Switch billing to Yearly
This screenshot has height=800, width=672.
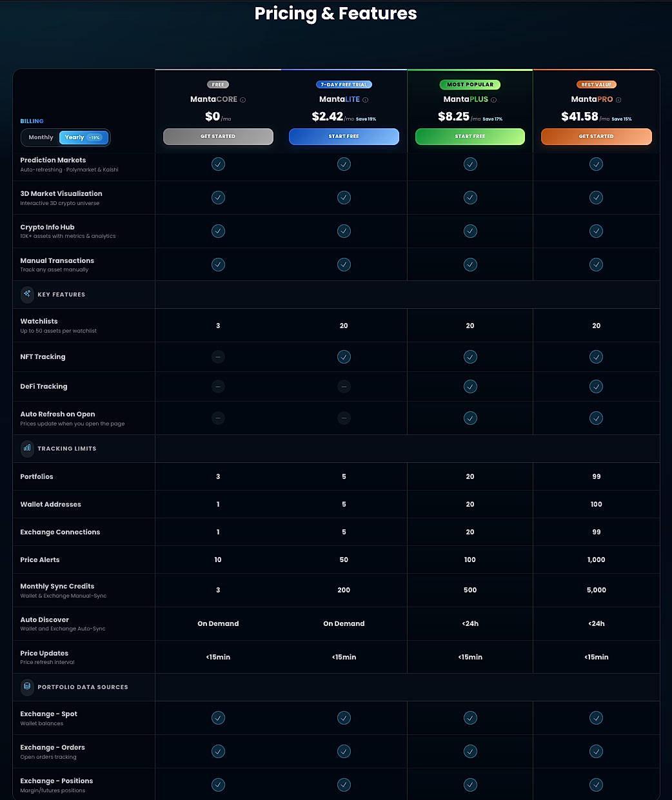click(x=83, y=137)
